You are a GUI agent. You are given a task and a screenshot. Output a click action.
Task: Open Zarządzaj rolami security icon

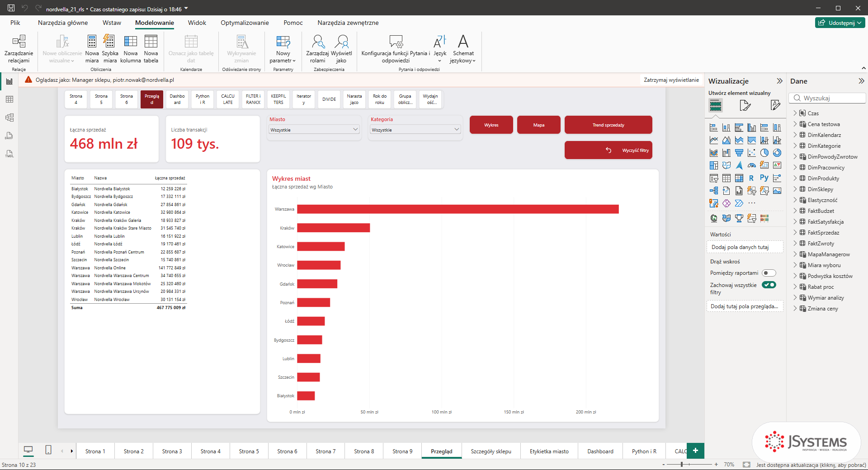pyautogui.click(x=317, y=49)
